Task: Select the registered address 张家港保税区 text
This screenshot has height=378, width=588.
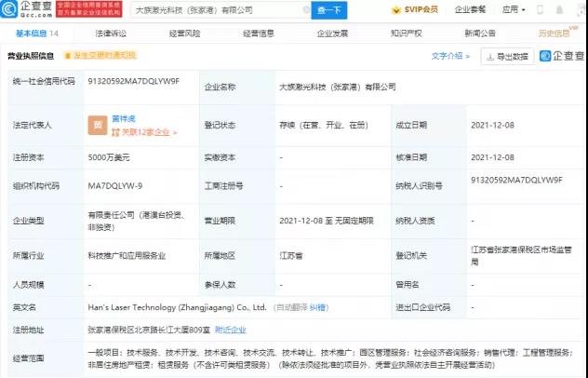Action: (149, 330)
